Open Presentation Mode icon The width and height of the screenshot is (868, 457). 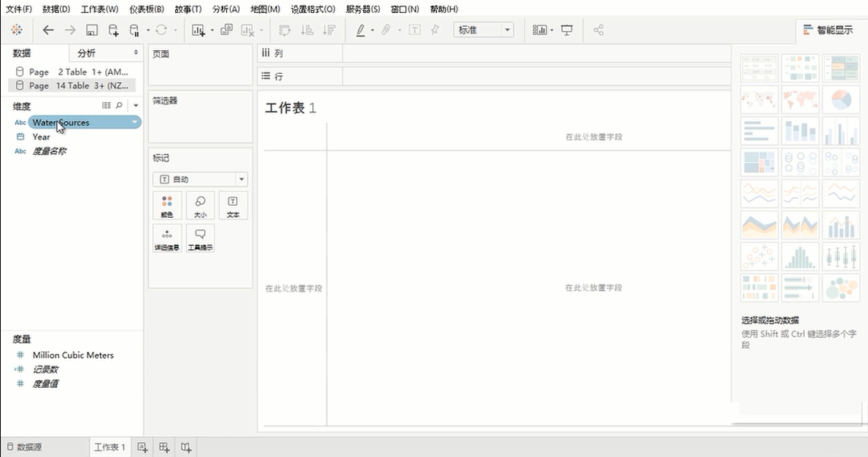[x=566, y=30]
